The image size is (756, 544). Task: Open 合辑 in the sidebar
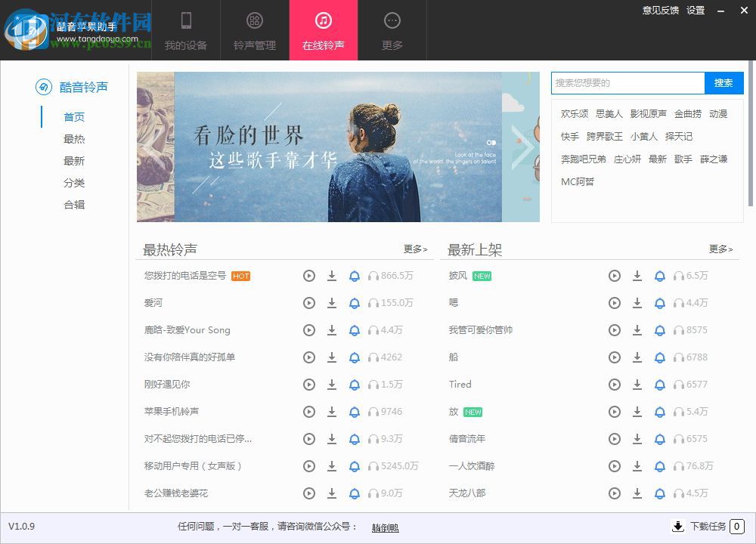[x=74, y=204]
